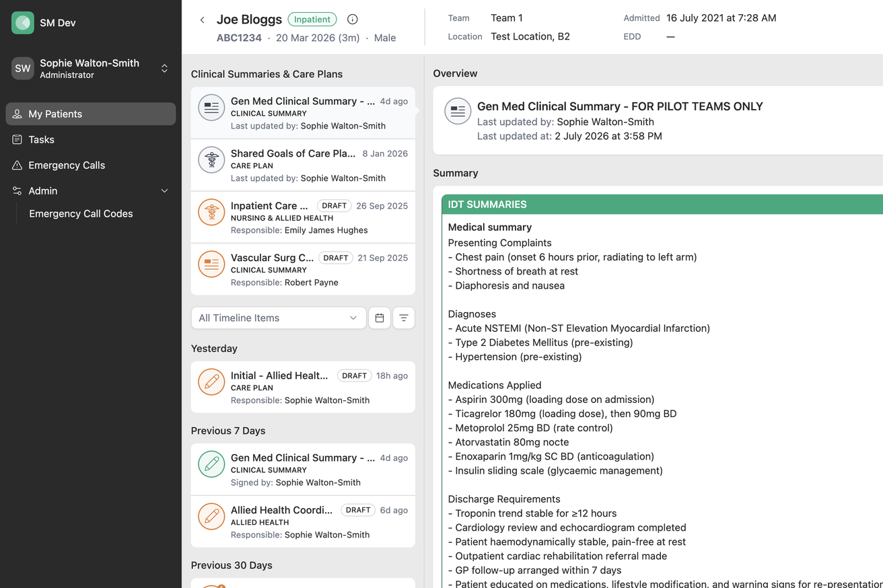Image resolution: width=883 pixels, height=588 pixels.
Task: Click the SM Dev green logo icon
Action: click(23, 23)
